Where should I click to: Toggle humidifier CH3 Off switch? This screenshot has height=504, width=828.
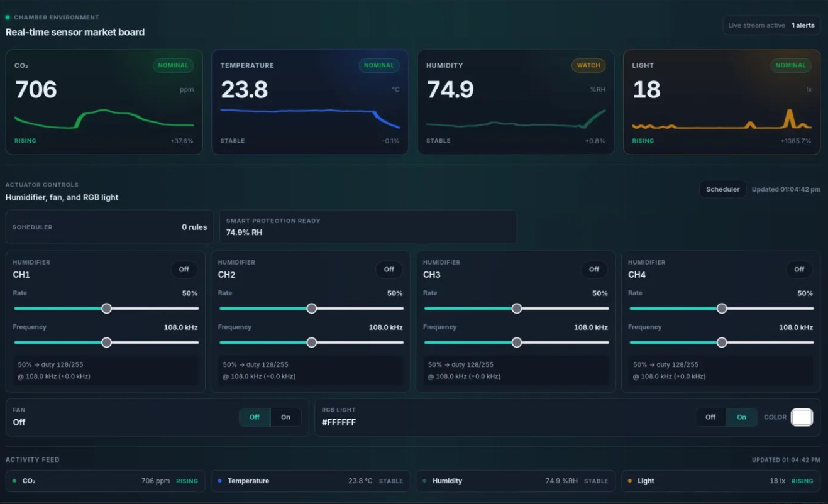(x=594, y=270)
